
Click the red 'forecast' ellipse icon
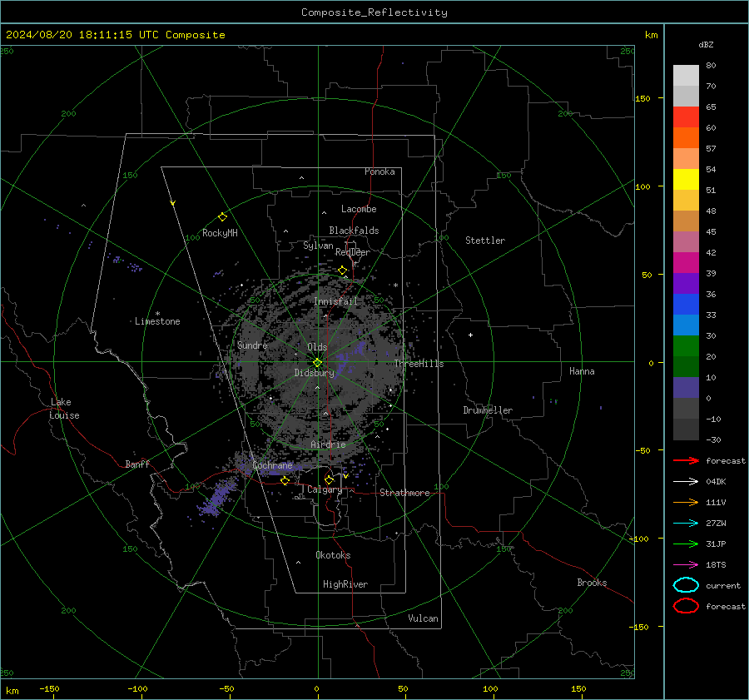[686, 606]
